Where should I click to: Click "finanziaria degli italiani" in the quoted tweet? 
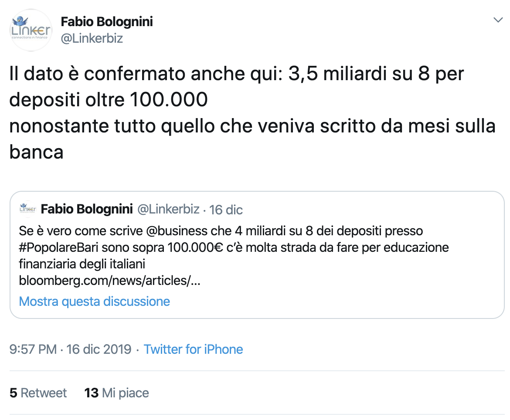[x=82, y=264]
